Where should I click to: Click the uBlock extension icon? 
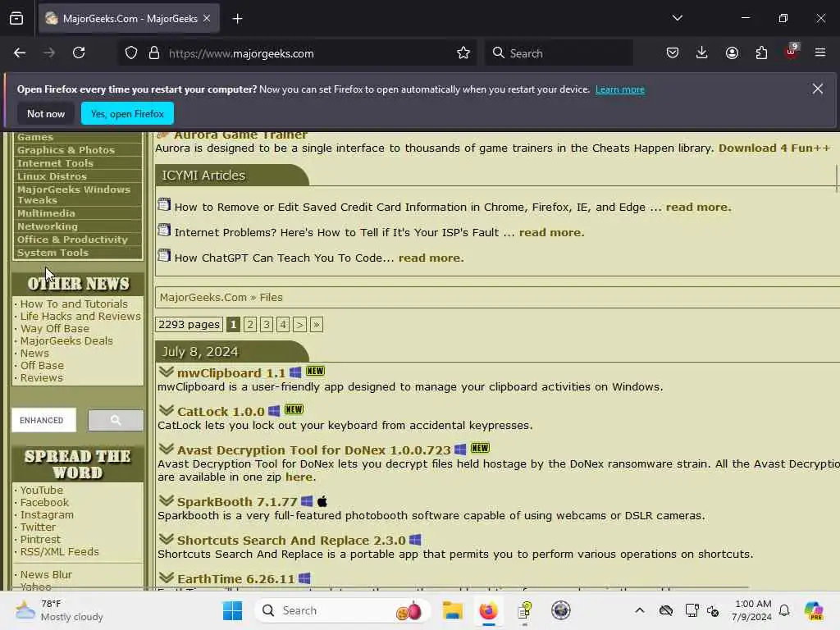(x=791, y=52)
